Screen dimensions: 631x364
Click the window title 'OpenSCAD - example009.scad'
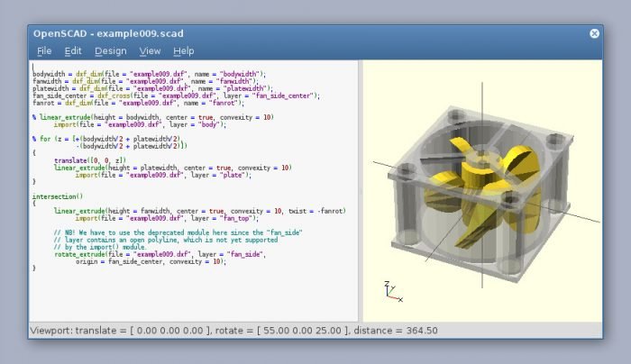click(108, 33)
